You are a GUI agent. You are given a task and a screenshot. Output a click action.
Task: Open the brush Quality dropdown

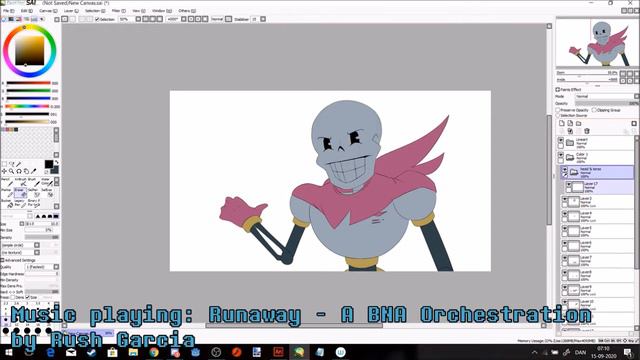[42, 267]
